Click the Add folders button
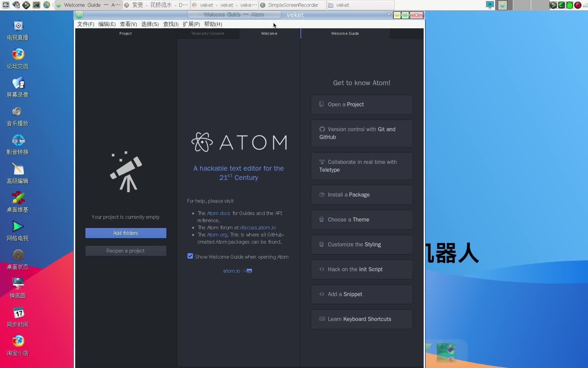This screenshot has height=368, width=588. (126, 233)
